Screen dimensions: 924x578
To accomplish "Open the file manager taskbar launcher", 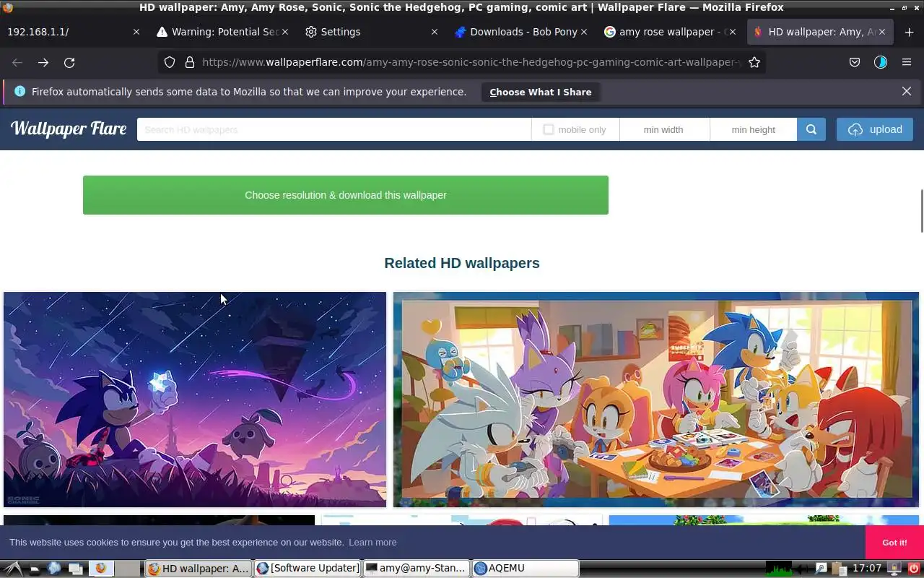I will (34, 569).
